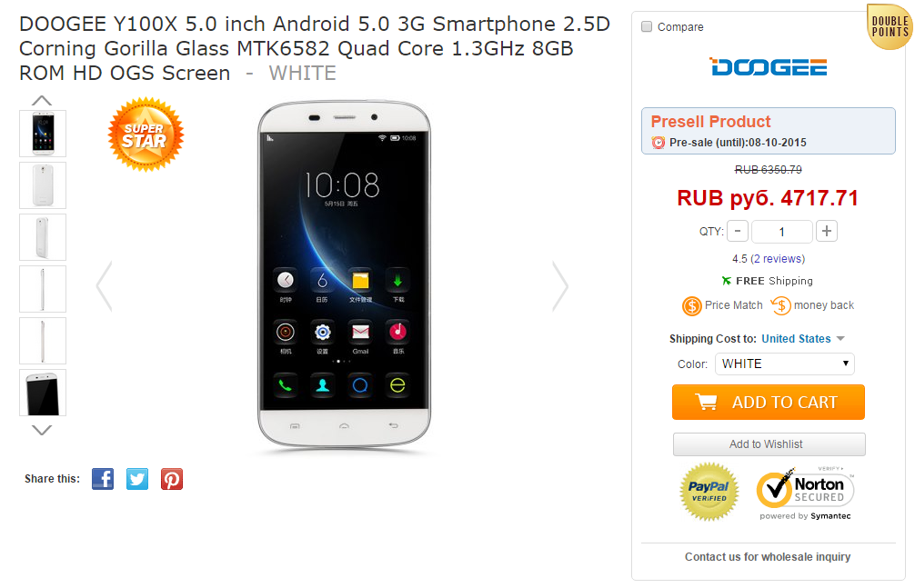Click the PayPal Verified badge
The image size is (915, 588).
[x=709, y=492]
